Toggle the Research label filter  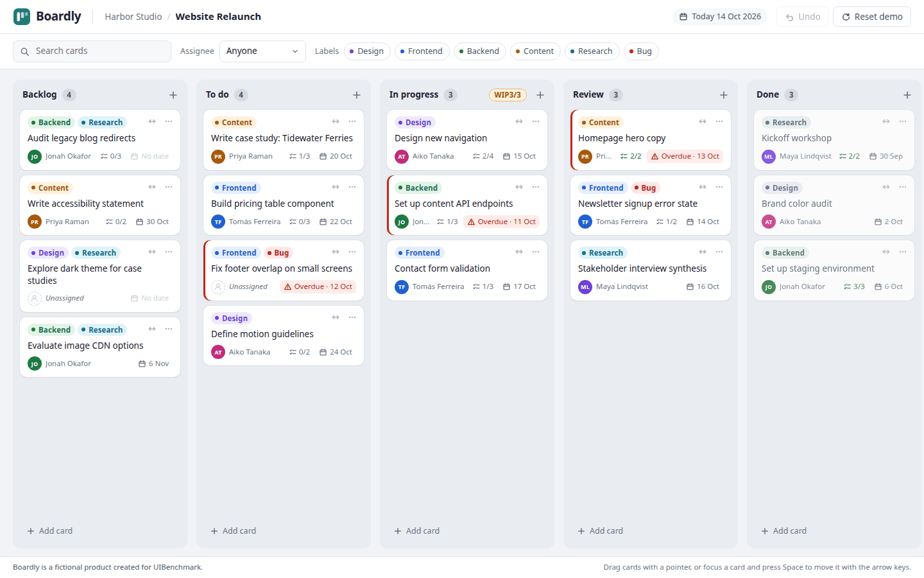[592, 51]
